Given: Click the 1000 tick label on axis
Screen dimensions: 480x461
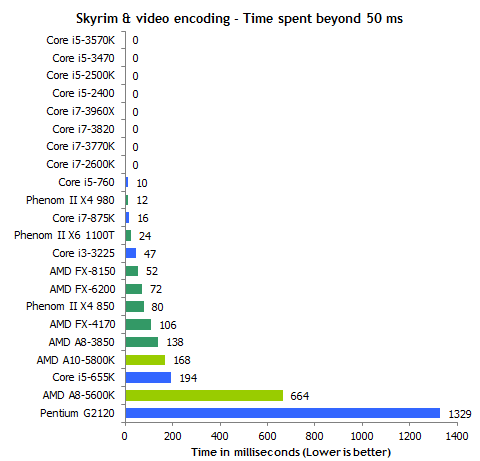Looking at the screenshot, I should point(362,436).
